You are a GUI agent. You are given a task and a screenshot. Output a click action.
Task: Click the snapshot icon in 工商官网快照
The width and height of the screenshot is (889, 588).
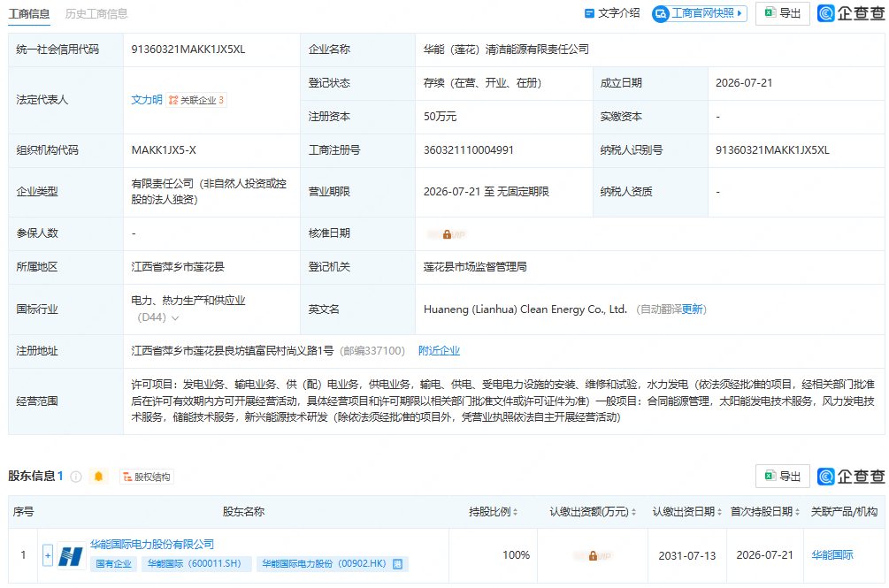pyautogui.click(x=661, y=13)
